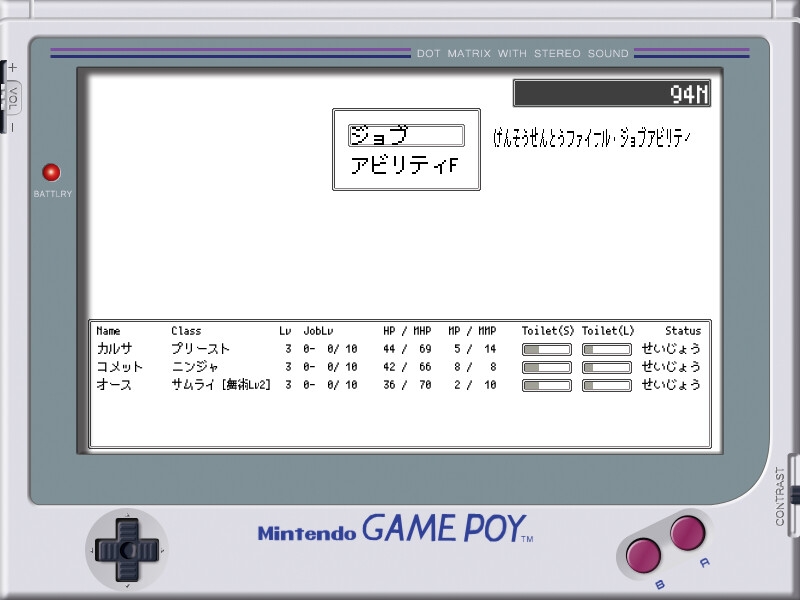This screenshot has height=600, width=800.
Task: Click the contrast slider on right edge
Action: pos(794,495)
